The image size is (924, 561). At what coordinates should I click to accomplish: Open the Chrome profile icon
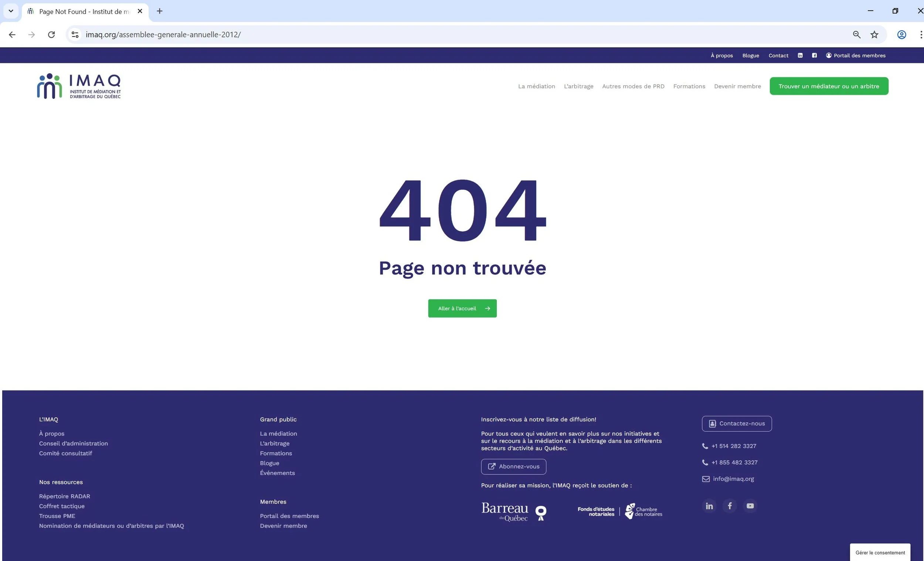pyautogui.click(x=901, y=34)
